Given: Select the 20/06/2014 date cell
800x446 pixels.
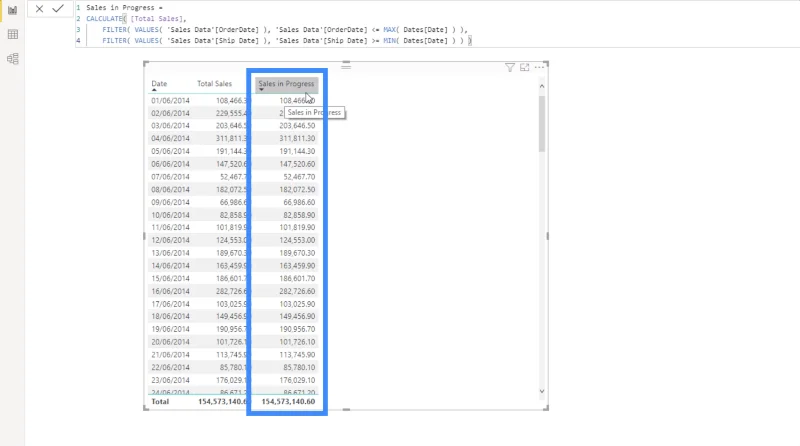Looking at the screenshot, I should click(x=170, y=342).
